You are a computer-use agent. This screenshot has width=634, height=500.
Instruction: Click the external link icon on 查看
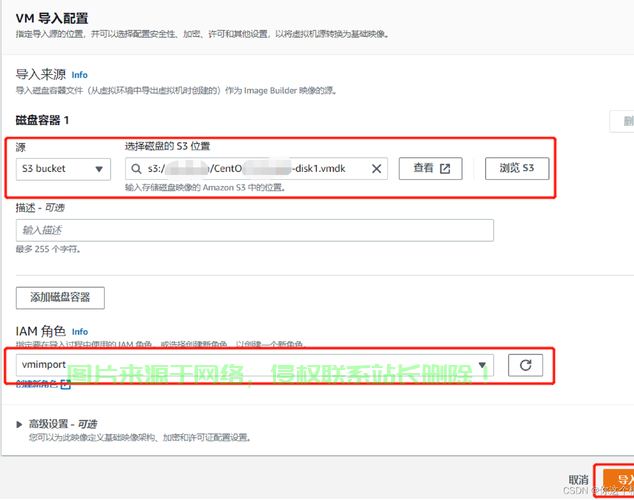click(x=445, y=169)
